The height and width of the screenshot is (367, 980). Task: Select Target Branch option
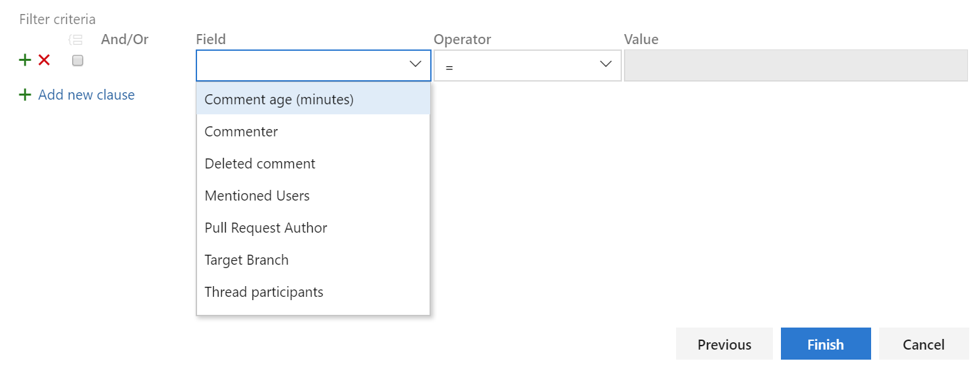pos(313,260)
